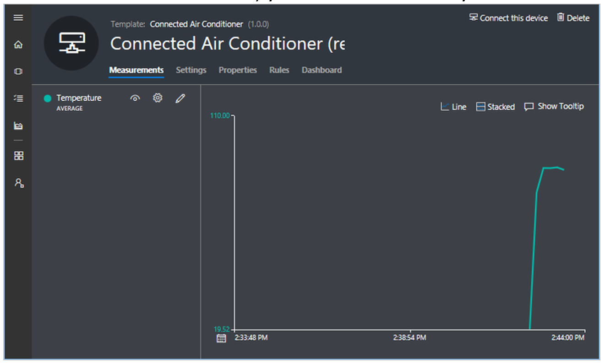
Task: Click the (1.0.0) template version text
Action: 258,24
